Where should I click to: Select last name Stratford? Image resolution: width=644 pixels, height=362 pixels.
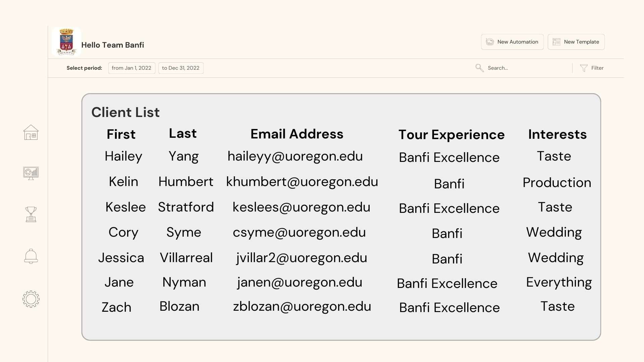coord(186,207)
